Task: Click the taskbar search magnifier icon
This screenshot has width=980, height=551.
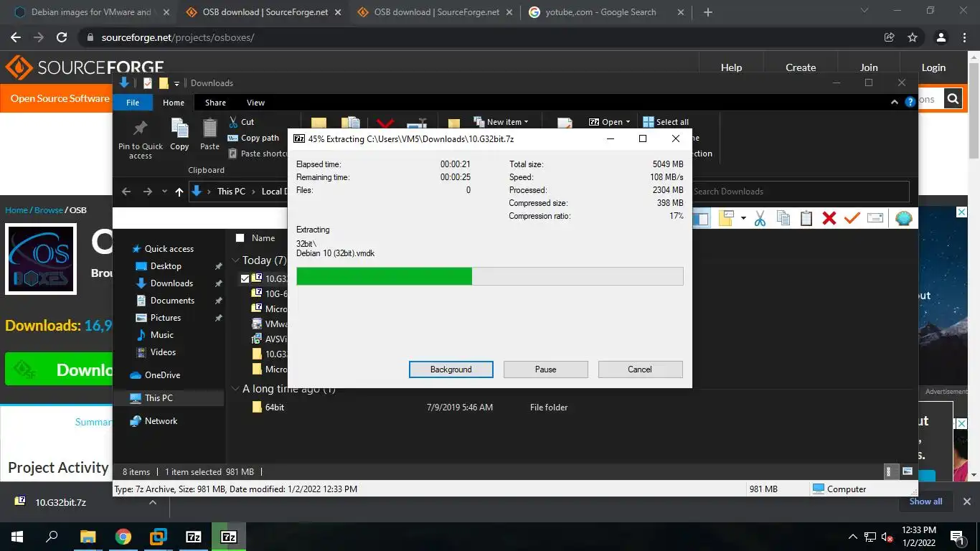Action: click(52, 537)
